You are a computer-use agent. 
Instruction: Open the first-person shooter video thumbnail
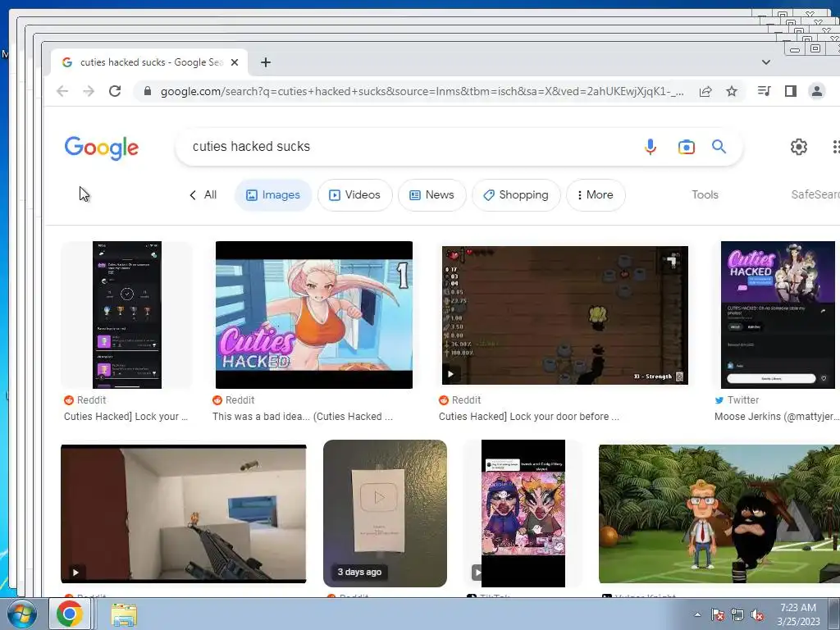tap(183, 514)
